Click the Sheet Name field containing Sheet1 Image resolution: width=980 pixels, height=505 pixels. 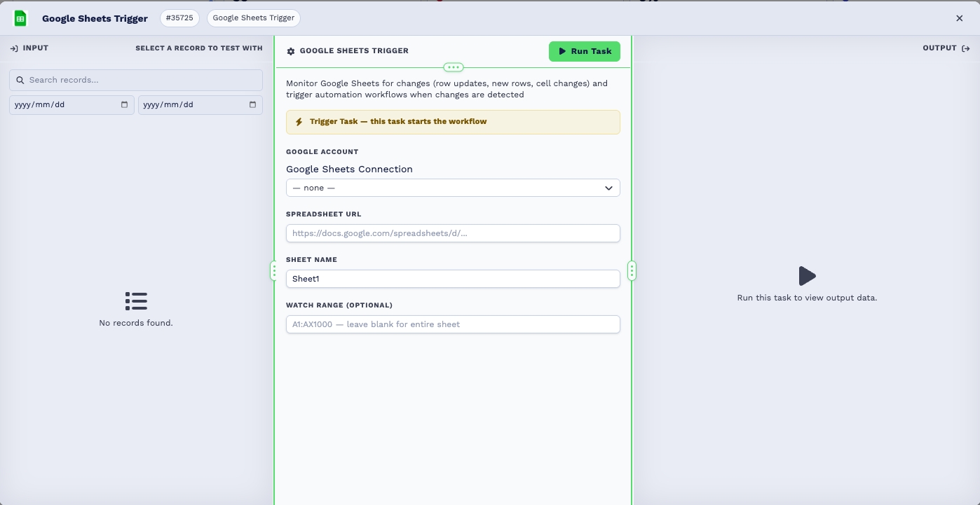coord(453,279)
